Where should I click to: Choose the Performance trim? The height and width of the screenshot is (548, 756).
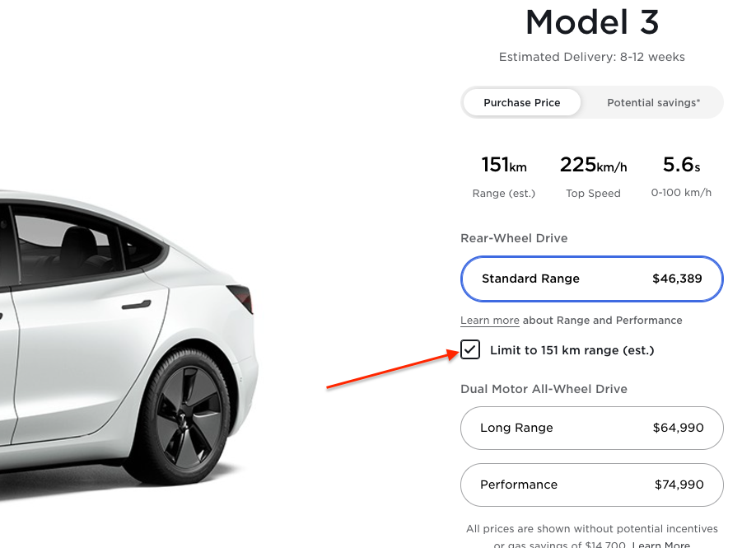591,485
